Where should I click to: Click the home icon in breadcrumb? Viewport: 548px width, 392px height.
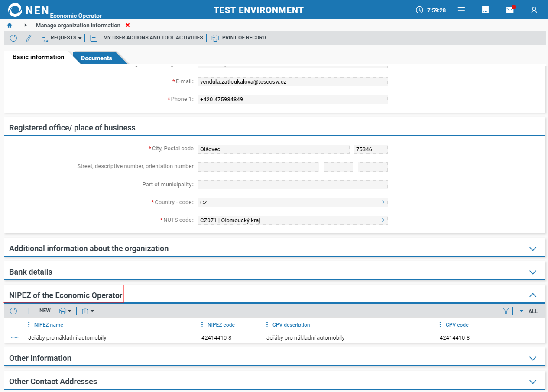[10, 26]
